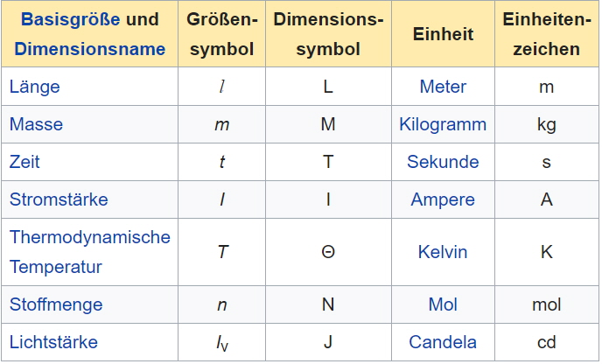
Task: Click the Stromstärke link
Action: 59,199
